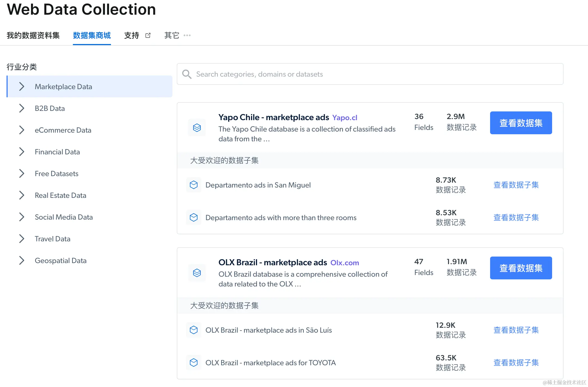
Task: Click the OLX Brazil dataset stack icon
Action: (x=197, y=273)
